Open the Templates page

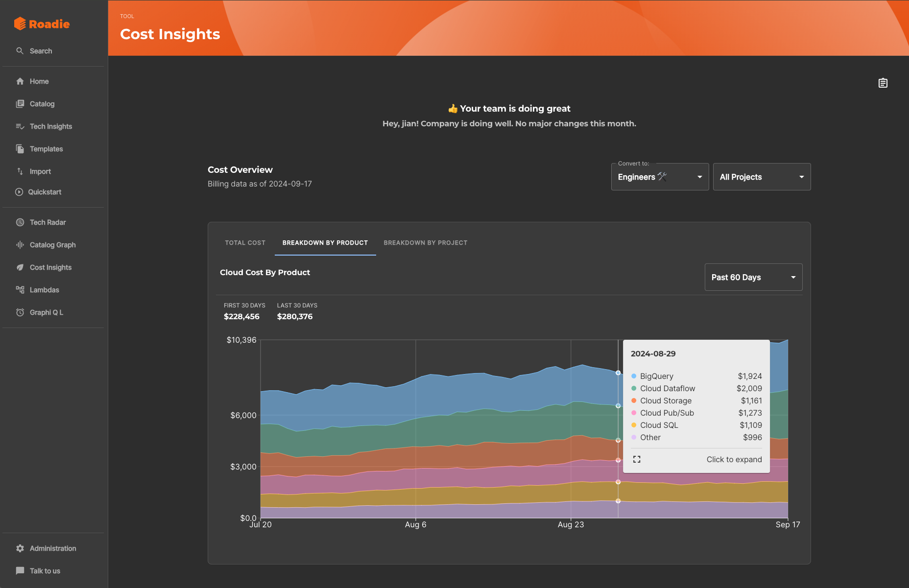pyautogui.click(x=46, y=149)
